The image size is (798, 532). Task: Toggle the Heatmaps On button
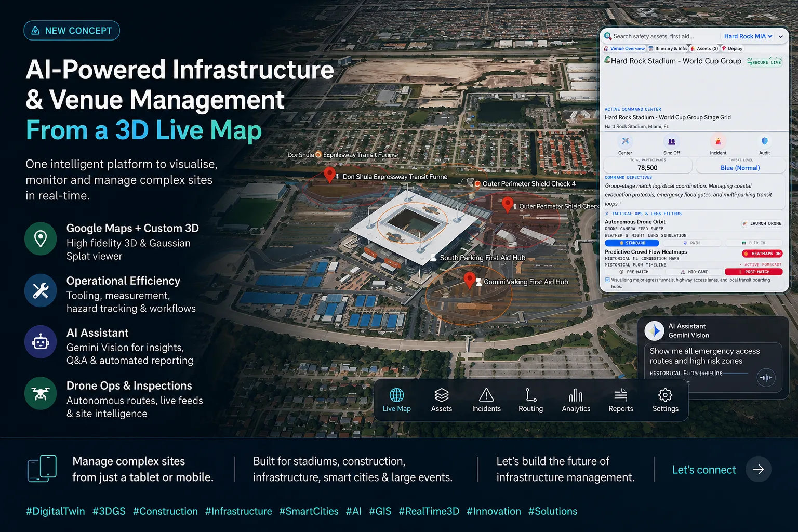pyautogui.click(x=762, y=254)
